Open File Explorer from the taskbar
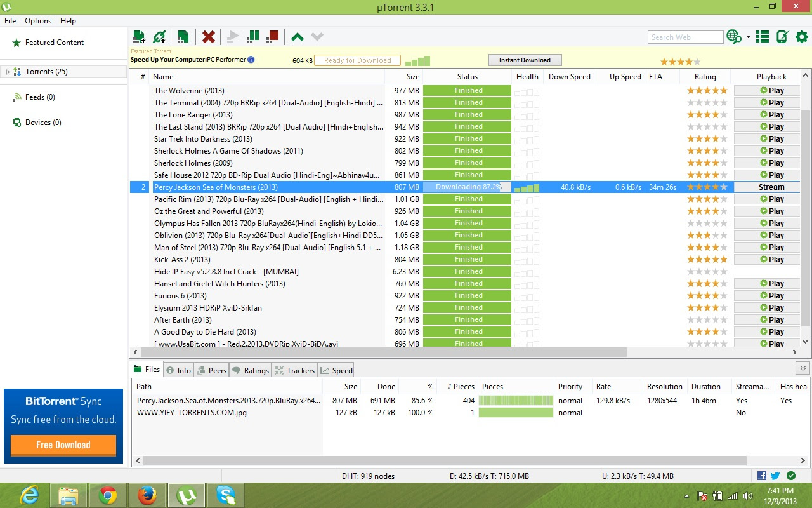The width and height of the screenshot is (812, 508). click(68, 495)
